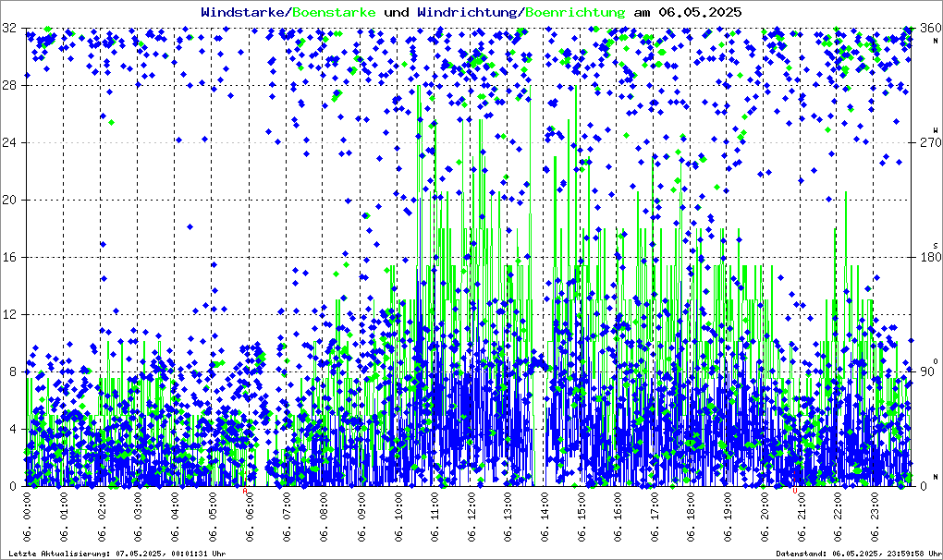
Task: Click the '18:00' time axis label
Action: pos(691,506)
